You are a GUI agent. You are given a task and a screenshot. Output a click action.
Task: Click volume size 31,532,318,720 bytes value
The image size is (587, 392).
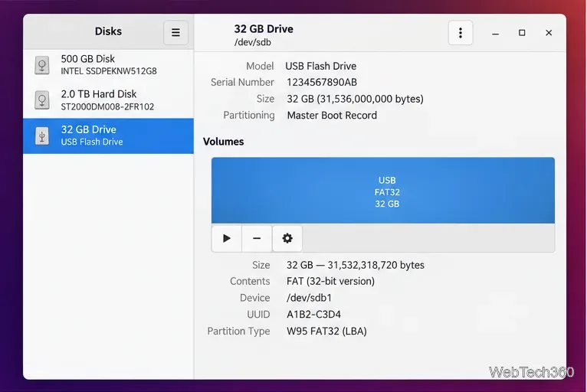coord(356,265)
